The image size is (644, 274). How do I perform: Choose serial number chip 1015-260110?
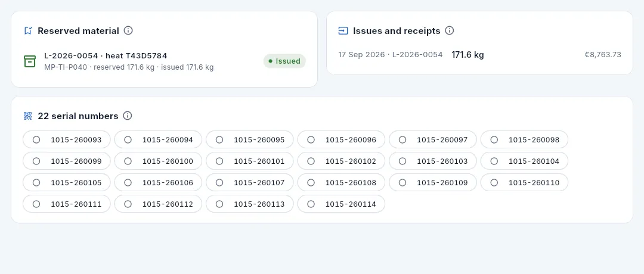coord(525,182)
